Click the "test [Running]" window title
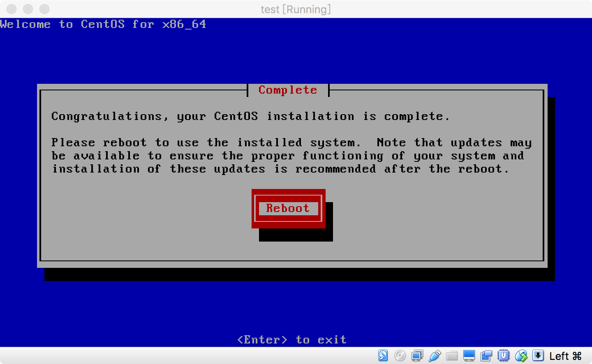 [296, 9]
